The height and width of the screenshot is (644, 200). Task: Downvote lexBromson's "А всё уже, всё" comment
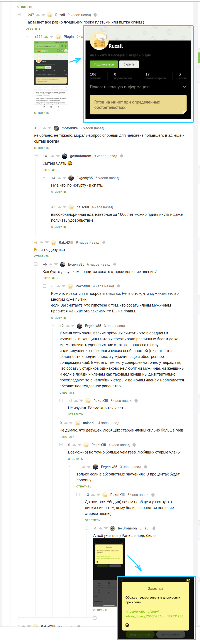coord(106,528)
